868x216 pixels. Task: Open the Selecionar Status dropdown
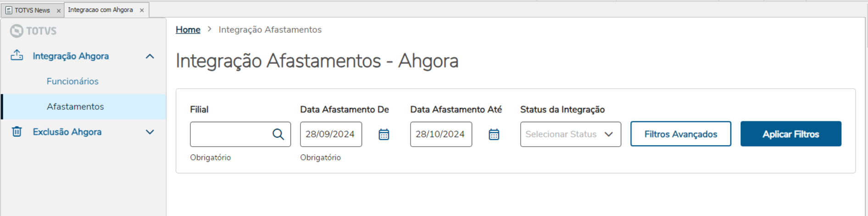[571, 134]
